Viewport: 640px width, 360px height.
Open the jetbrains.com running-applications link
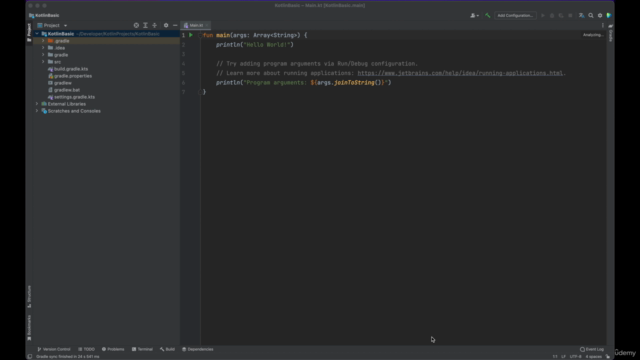[x=460, y=73]
